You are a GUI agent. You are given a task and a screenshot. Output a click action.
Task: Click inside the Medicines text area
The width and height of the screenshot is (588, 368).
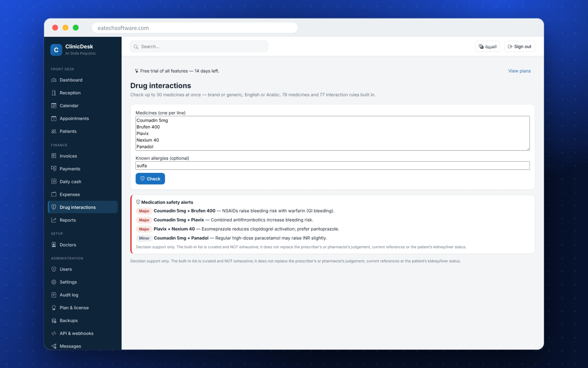pyautogui.click(x=332, y=133)
